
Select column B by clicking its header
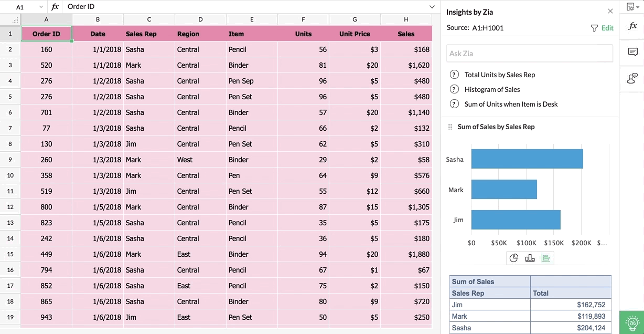[x=98, y=19]
